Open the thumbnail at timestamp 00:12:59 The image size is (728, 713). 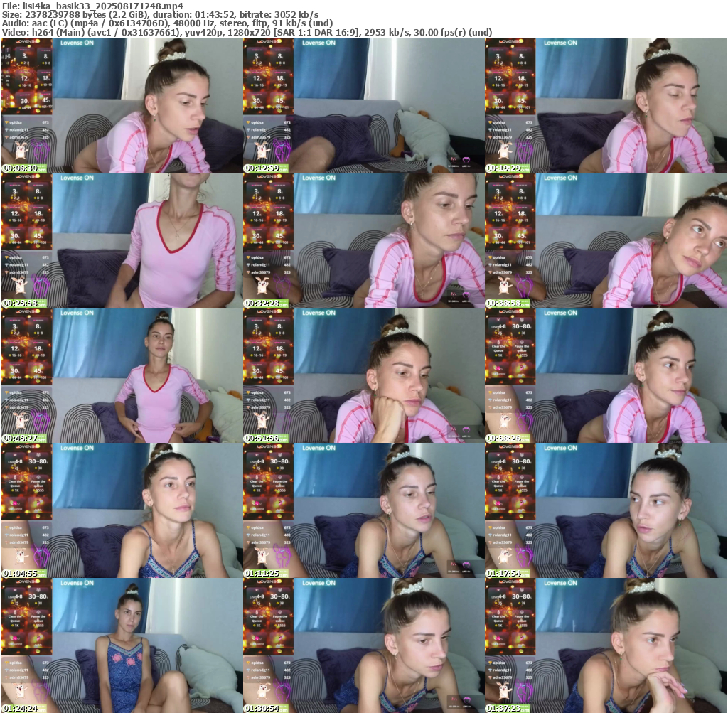click(x=364, y=105)
